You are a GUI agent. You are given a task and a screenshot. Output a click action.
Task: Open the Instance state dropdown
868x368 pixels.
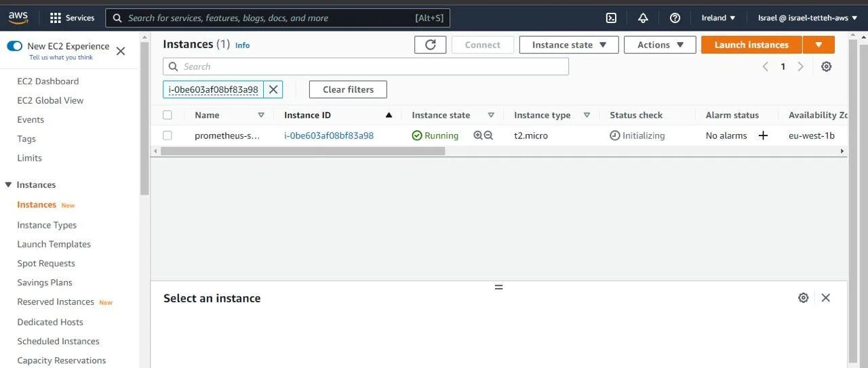tap(569, 45)
